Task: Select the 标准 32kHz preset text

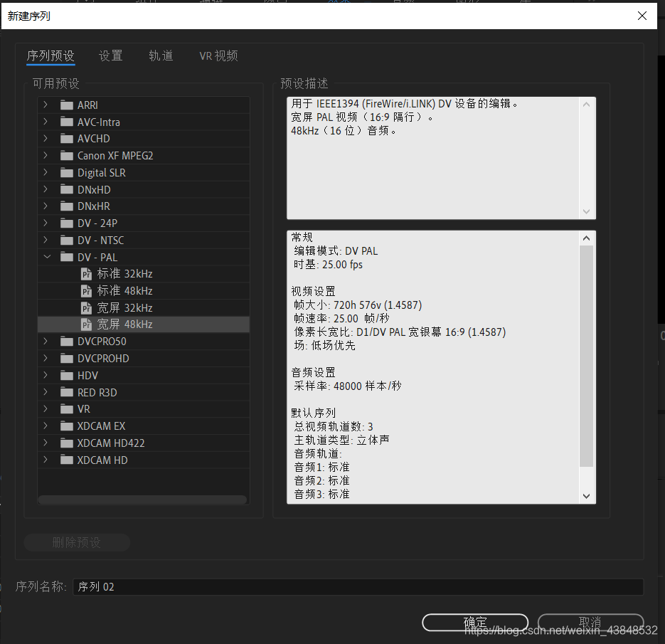Action: (124, 274)
